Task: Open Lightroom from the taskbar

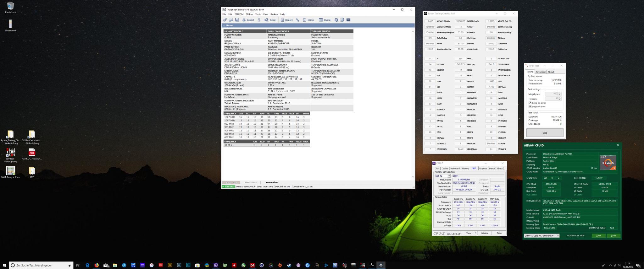Action: 179,265
